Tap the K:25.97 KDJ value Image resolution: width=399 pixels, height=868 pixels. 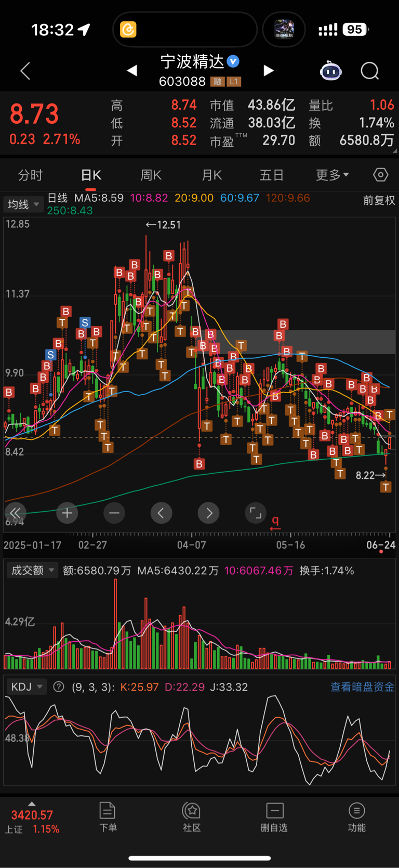coord(139,686)
